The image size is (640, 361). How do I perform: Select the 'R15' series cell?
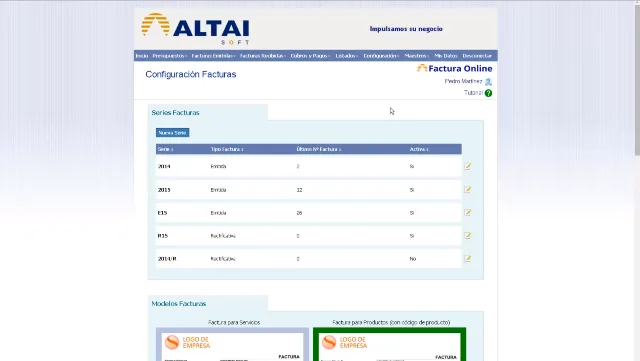[x=162, y=236]
